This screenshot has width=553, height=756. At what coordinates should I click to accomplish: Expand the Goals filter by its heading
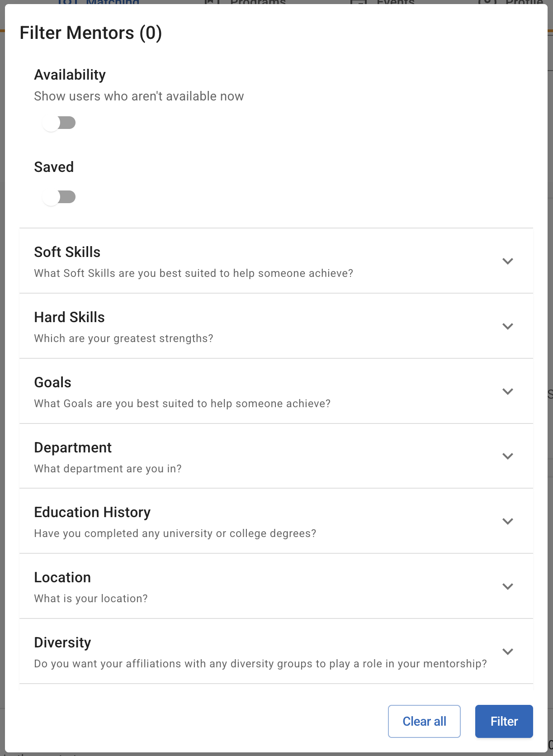53,382
